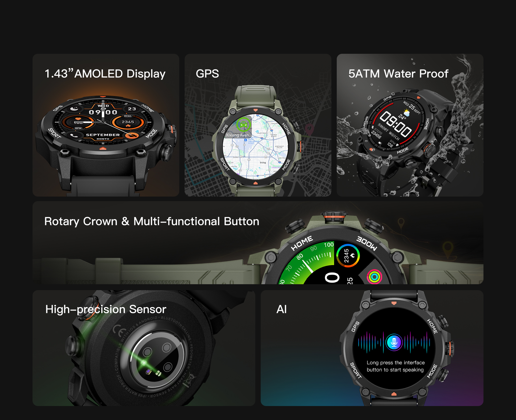Click the AI heading text
This screenshot has width=516, height=420.
(x=281, y=309)
